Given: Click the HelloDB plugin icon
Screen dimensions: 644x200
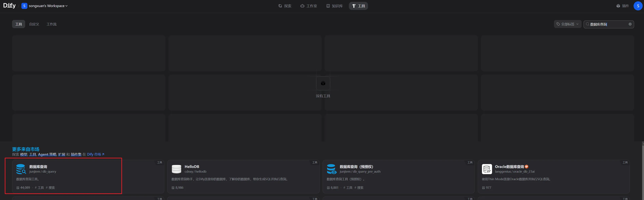Looking at the screenshot, I should click(176, 169).
